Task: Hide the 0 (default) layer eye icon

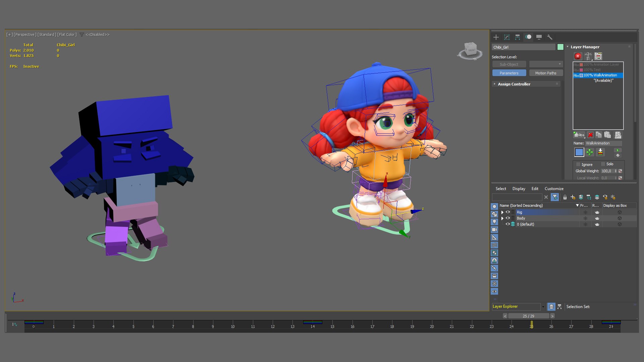Action: pyautogui.click(x=508, y=224)
